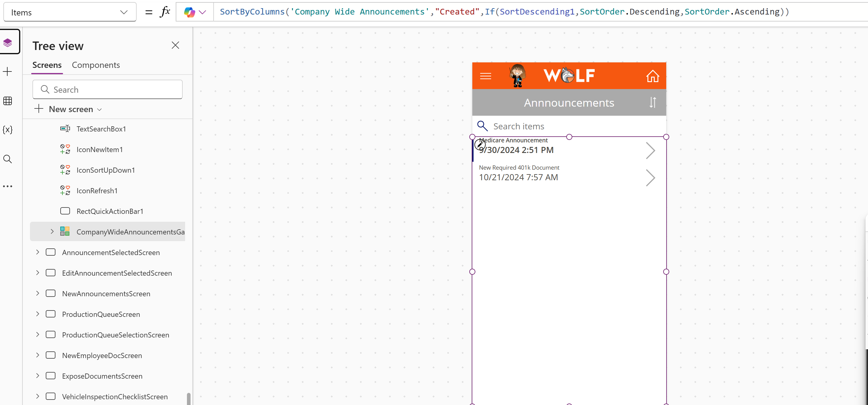Image resolution: width=868 pixels, height=405 pixels.
Task: Close the Tree view panel
Action: pyautogui.click(x=175, y=45)
